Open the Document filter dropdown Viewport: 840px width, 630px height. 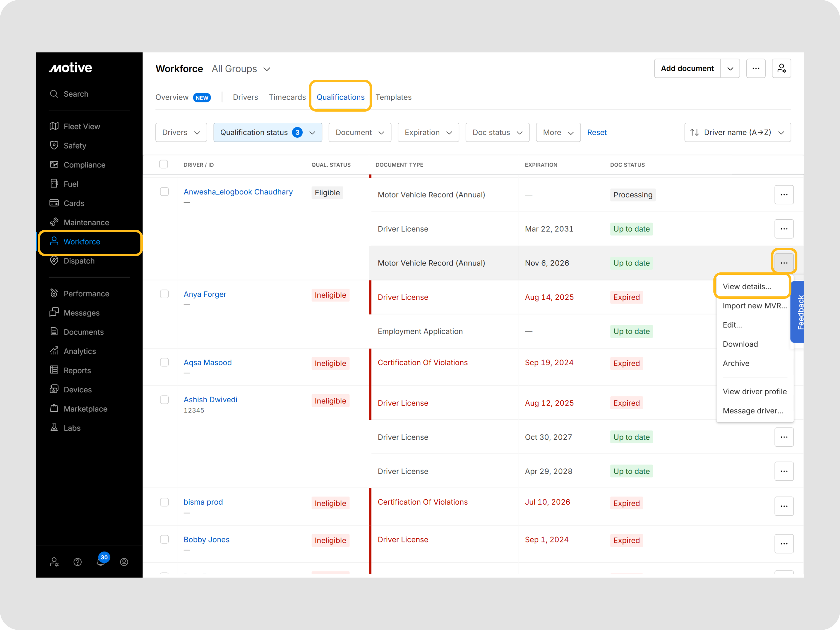[x=360, y=133]
